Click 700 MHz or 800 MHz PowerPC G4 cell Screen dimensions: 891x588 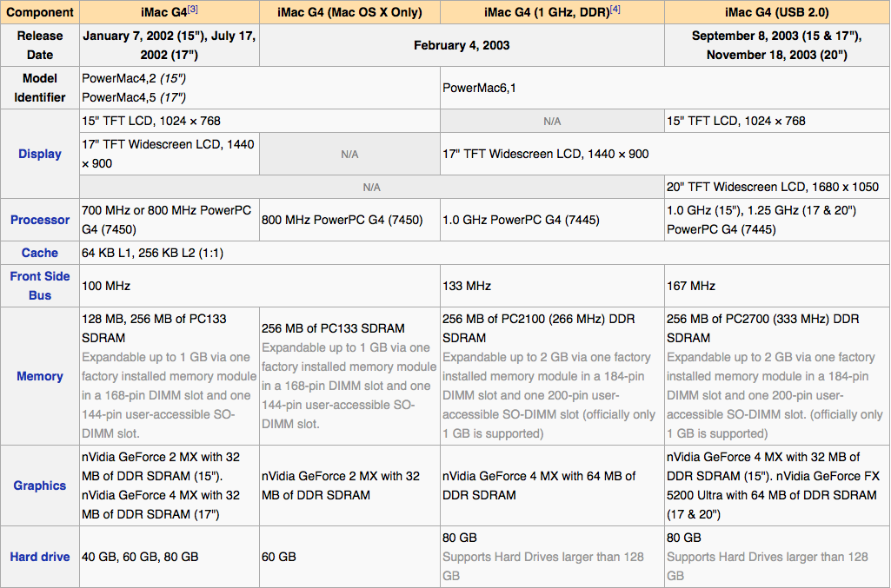tap(170, 220)
